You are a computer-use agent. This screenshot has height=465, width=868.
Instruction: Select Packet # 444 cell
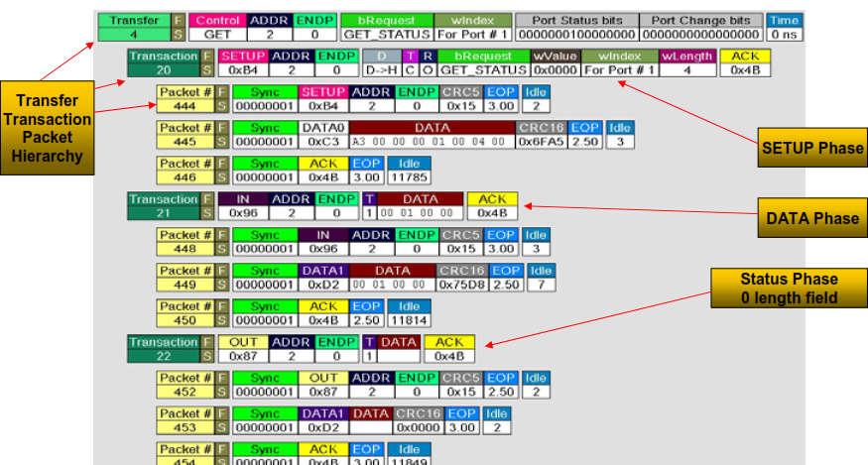click(x=186, y=99)
